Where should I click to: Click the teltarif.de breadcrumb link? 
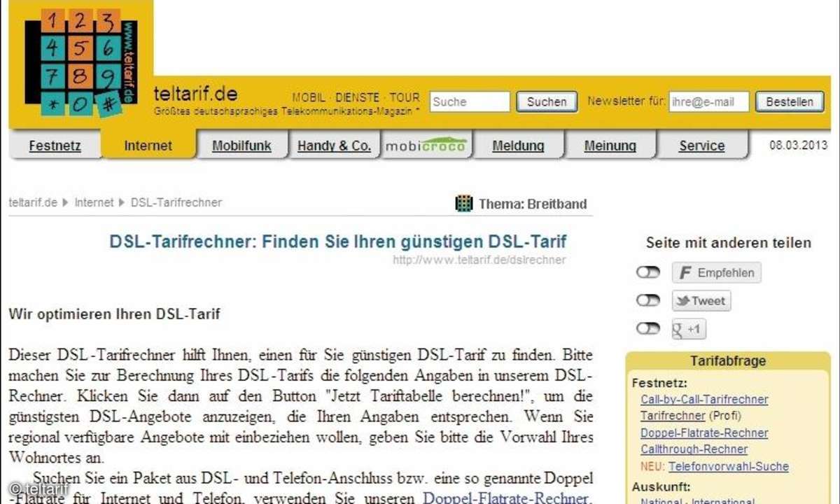[x=33, y=202]
